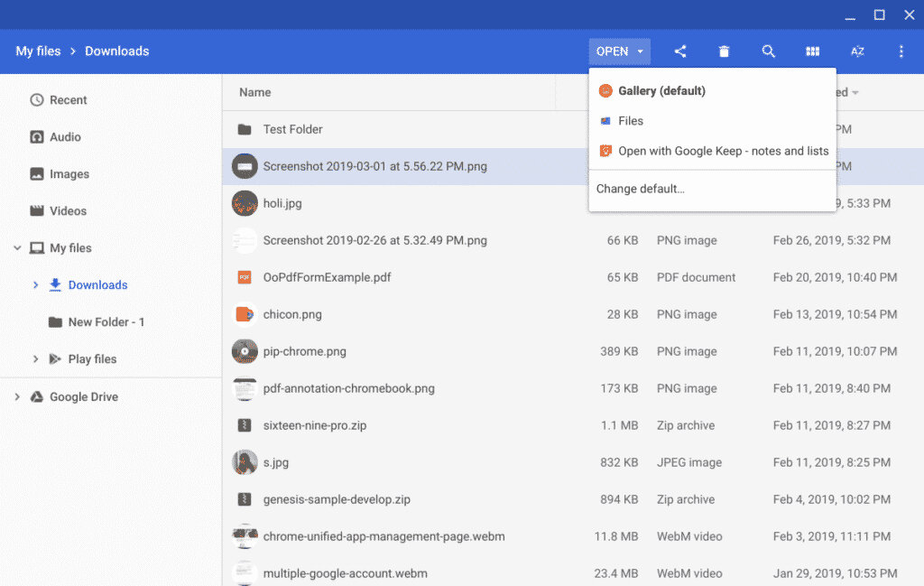
Task: Go to My files breadcrumb
Action: pos(38,51)
